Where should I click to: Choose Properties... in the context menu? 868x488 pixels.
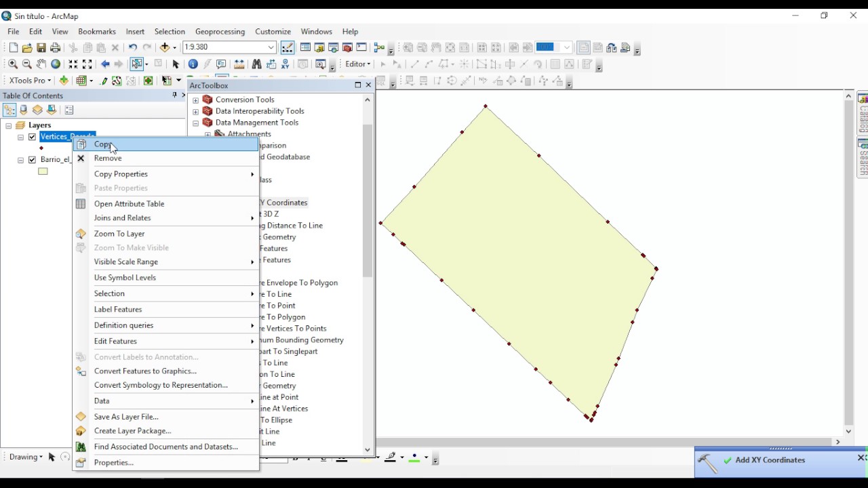[x=165, y=463]
